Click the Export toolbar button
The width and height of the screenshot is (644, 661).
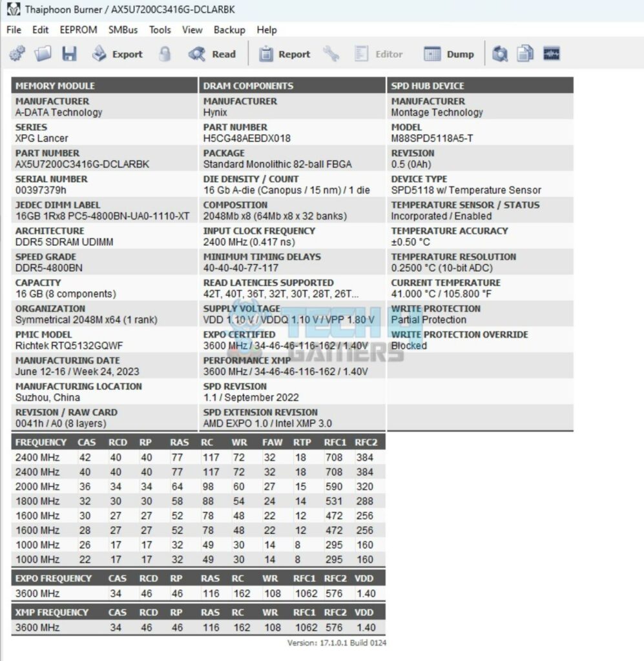118,54
